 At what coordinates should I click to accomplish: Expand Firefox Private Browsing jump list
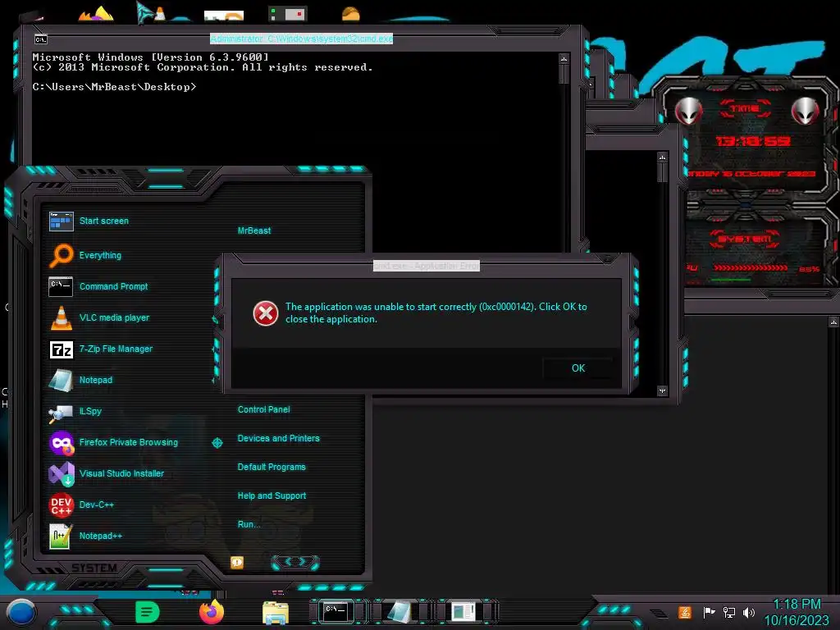(x=217, y=442)
